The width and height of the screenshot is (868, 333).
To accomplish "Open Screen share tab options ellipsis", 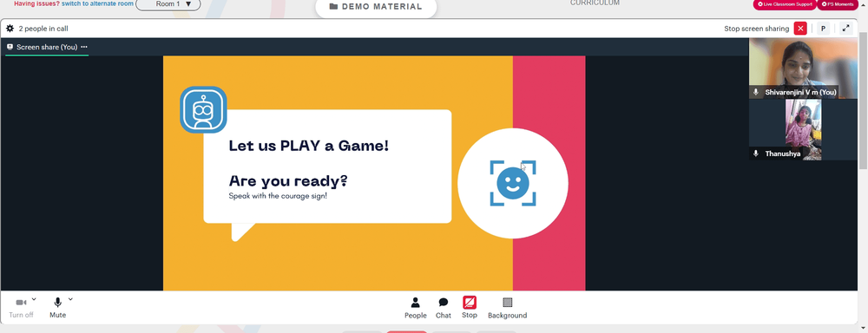I will pos(84,47).
